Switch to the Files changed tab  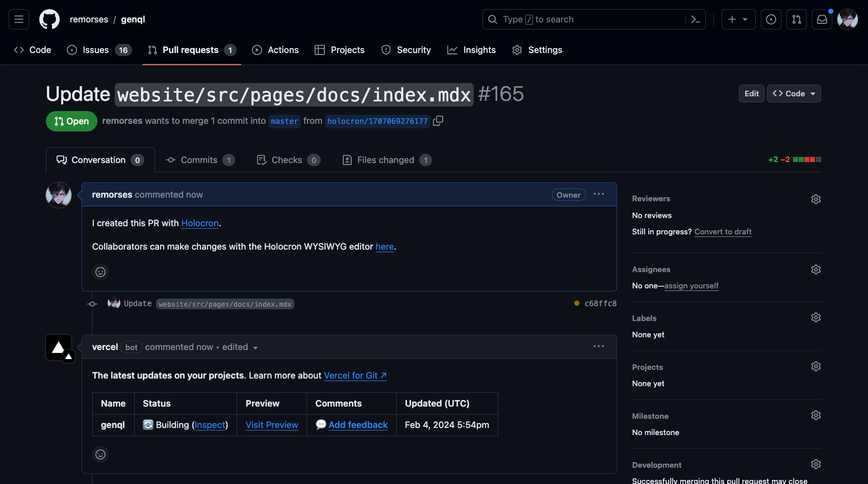[x=387, y=160]
